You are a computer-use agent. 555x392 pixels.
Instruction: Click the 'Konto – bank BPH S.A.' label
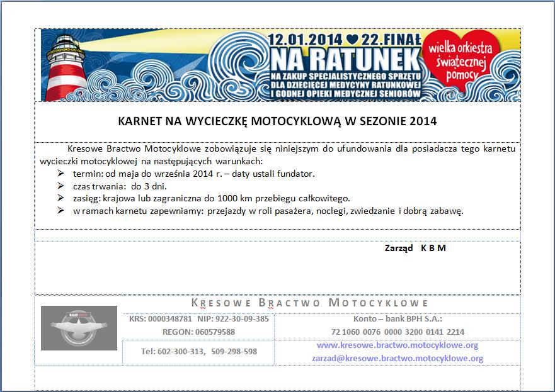[397, 319]
